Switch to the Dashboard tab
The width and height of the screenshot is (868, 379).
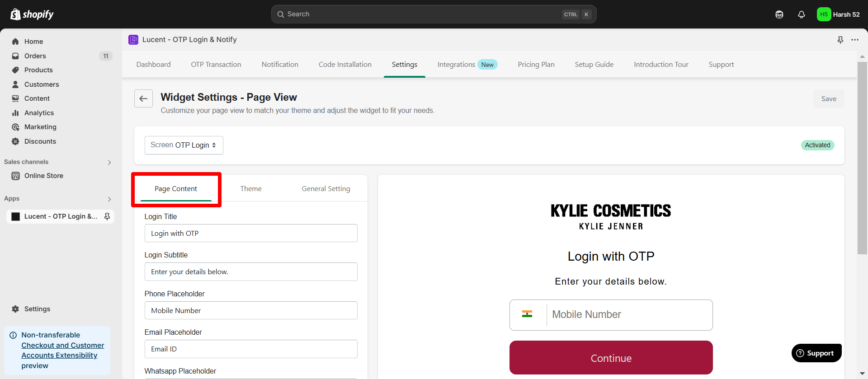(154, 65)
